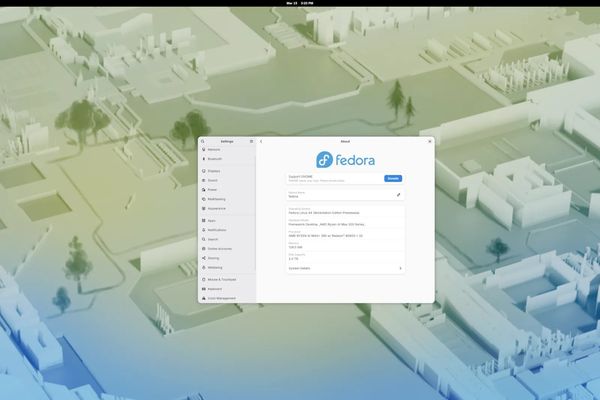Select Displays in the Settings sidebar
Viewport: 600px width, 400px height.
[227, 171]
